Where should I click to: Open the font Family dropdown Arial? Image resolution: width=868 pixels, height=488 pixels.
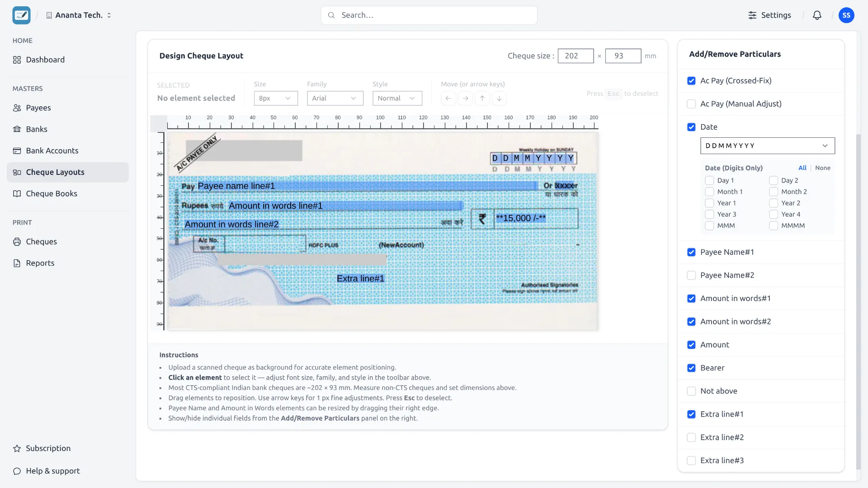click(335, 98)
